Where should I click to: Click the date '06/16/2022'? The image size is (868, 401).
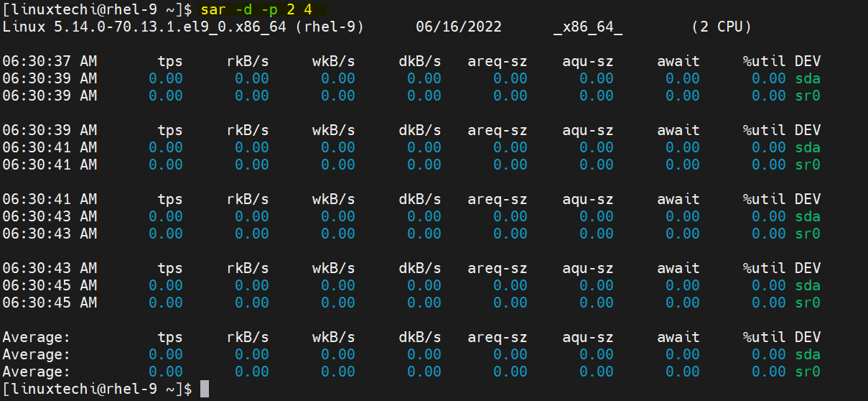point(459,27)
